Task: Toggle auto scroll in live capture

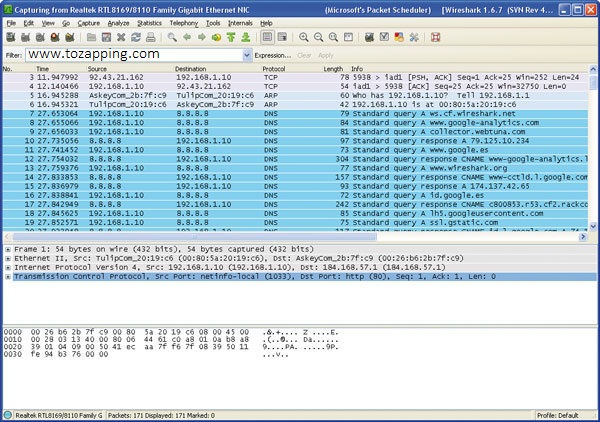Action: tap(282, 37)
